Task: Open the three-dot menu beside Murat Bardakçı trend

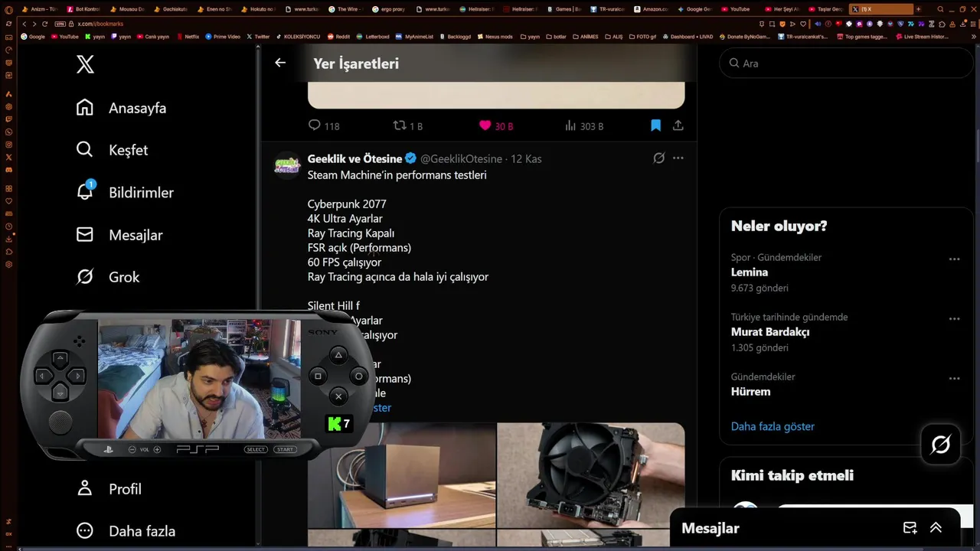Action: tap(954, 319)
